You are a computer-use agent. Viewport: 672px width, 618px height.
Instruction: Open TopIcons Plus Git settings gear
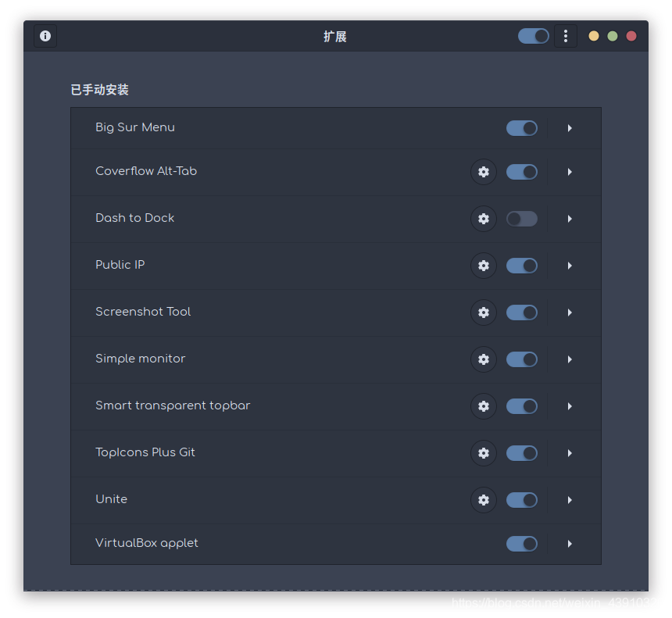pyautogui.click(x=484, y=453)
